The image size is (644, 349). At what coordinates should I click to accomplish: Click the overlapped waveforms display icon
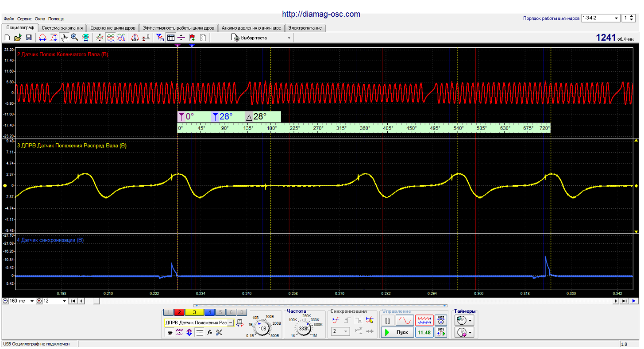[121, 38]
